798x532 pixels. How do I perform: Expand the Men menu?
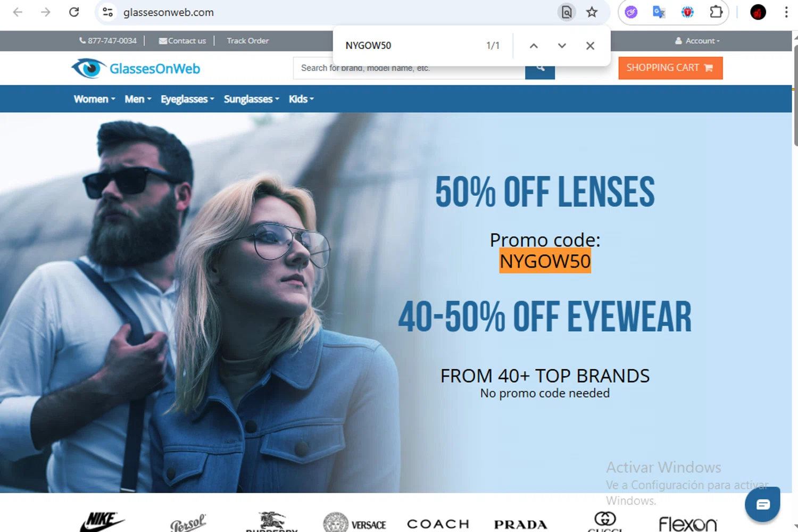[x=138, y=99]
